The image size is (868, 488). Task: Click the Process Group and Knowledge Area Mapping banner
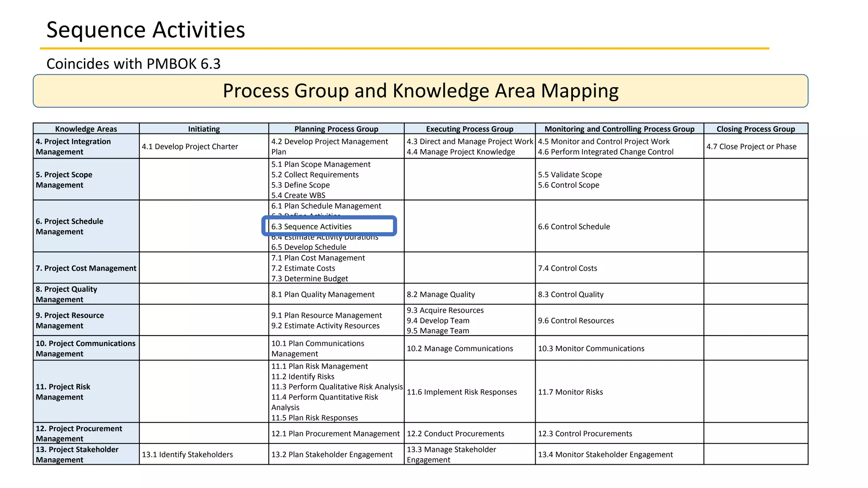click(x=420, y=91)
